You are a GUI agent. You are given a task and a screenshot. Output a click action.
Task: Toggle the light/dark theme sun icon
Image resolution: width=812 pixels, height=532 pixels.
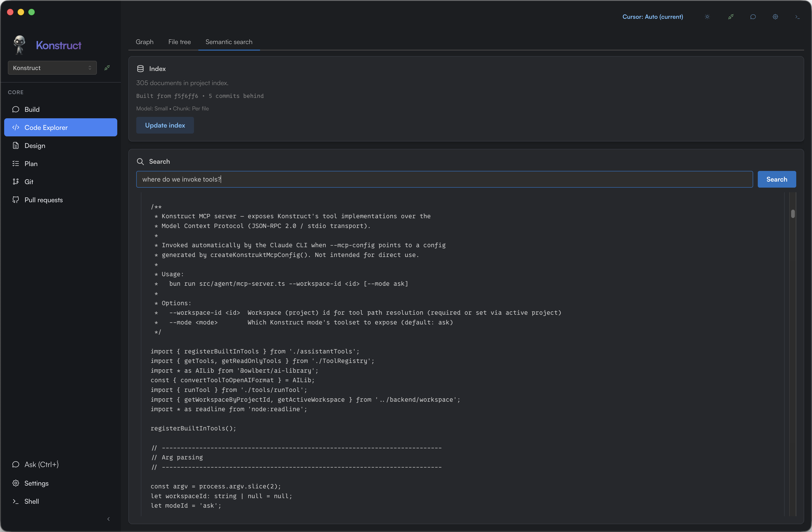tap(707, 17)
